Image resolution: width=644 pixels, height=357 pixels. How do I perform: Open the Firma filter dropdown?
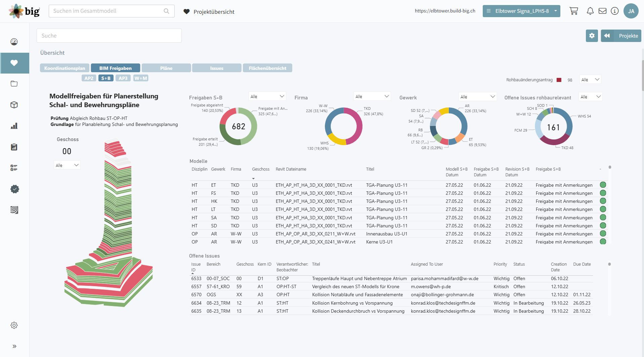(x=372, y=97)
